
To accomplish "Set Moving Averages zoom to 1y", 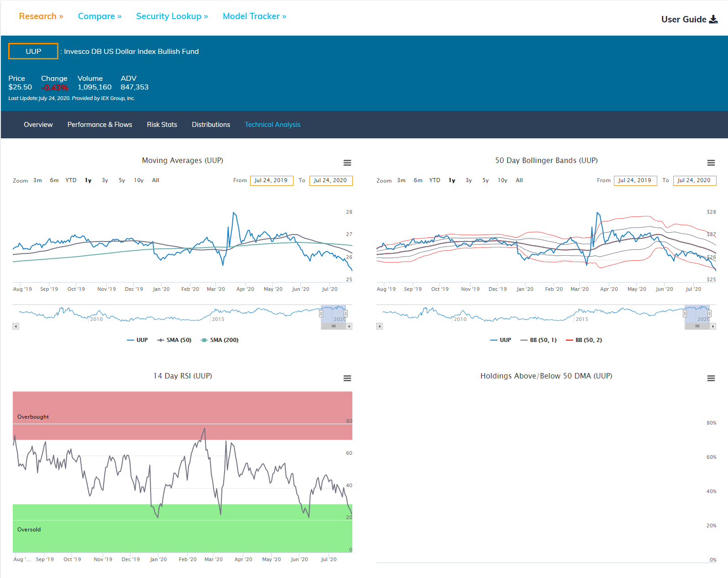I will 88,180.
